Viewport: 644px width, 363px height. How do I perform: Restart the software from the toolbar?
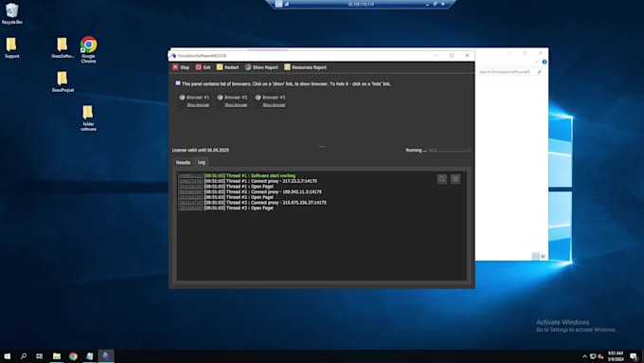tap(227, 67)
